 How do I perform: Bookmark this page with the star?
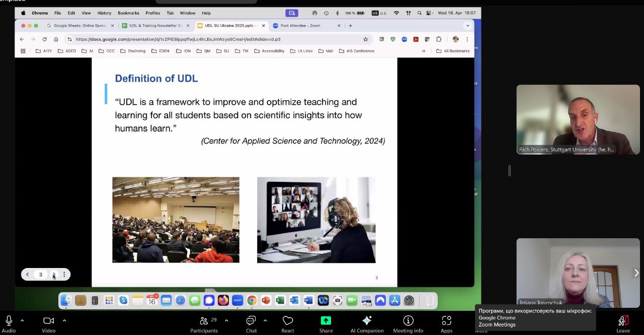[366, 39]
